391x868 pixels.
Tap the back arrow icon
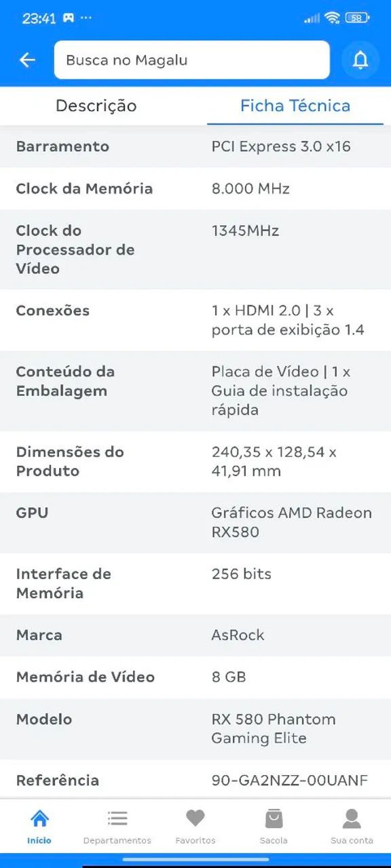[x=27, y=60]
